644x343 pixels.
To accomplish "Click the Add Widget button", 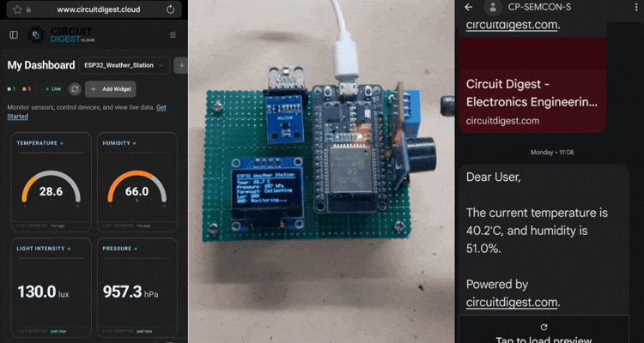I will pos(111,89).
